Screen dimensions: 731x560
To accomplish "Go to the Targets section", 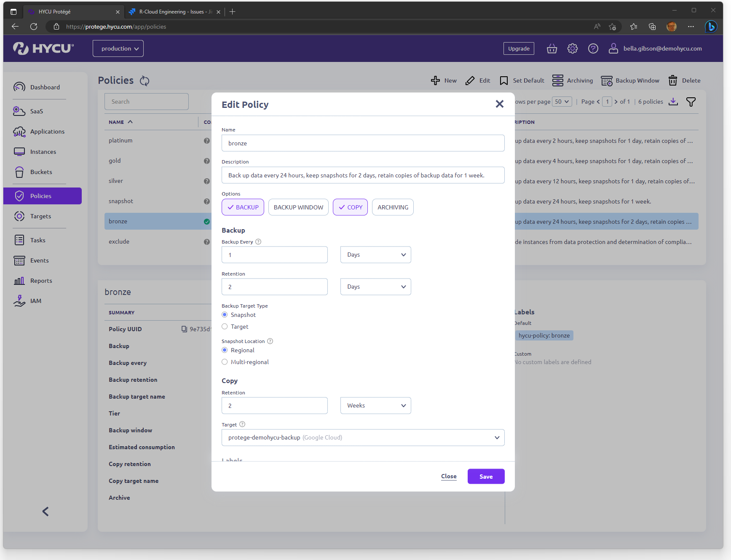I will [x=40, y=216].
